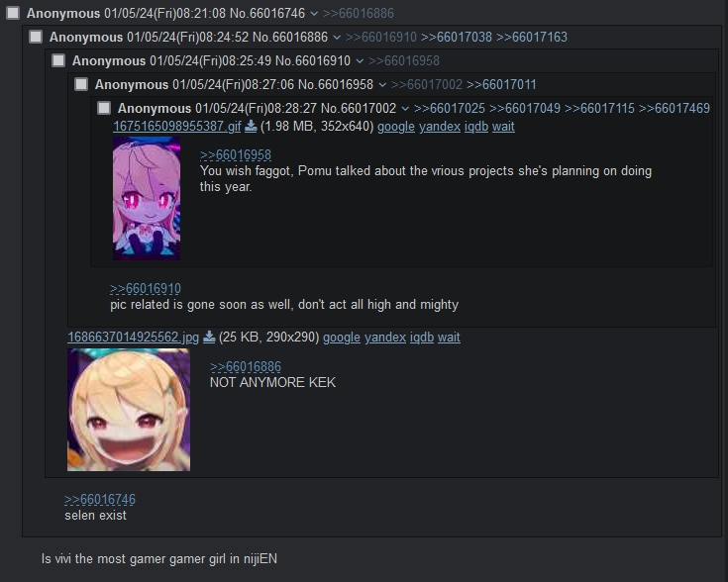Download the 1675165098955387.gif file via arrow icon
The image size is (728, 582).
tap(251, 127)
